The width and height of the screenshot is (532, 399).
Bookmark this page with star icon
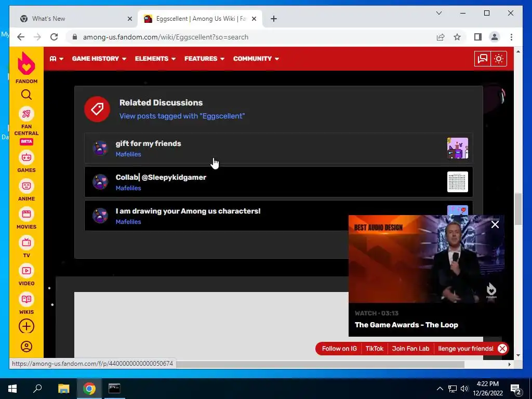click(x=457, y=37)
